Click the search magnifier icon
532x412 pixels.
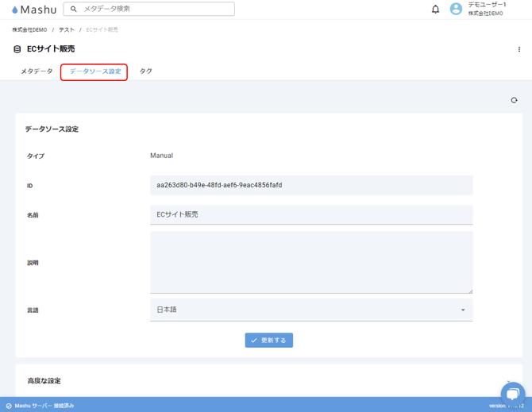[x=74, y=10]
